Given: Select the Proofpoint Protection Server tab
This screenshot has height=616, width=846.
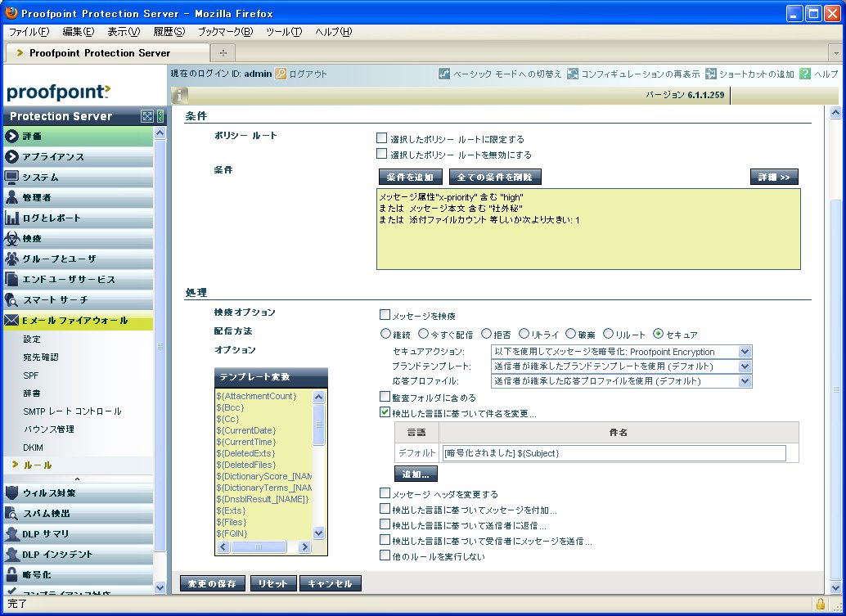Looking at the screenshot, I should [107, 53].
